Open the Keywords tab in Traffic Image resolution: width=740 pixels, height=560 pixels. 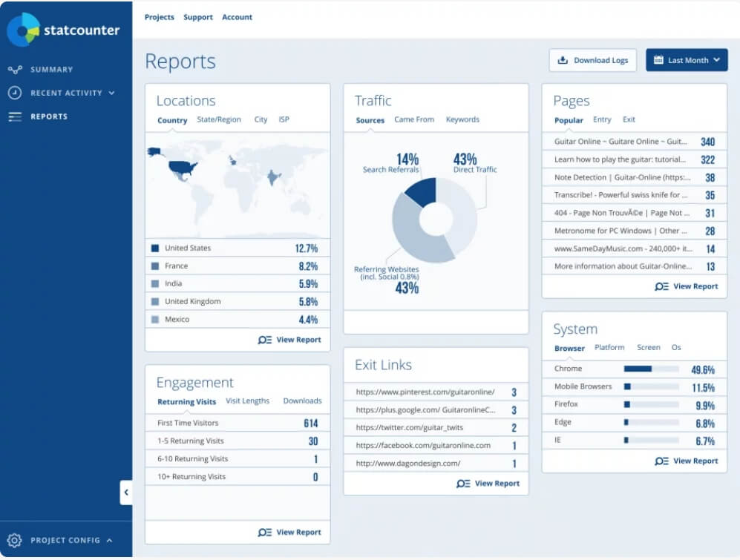(x=462, y=120)
